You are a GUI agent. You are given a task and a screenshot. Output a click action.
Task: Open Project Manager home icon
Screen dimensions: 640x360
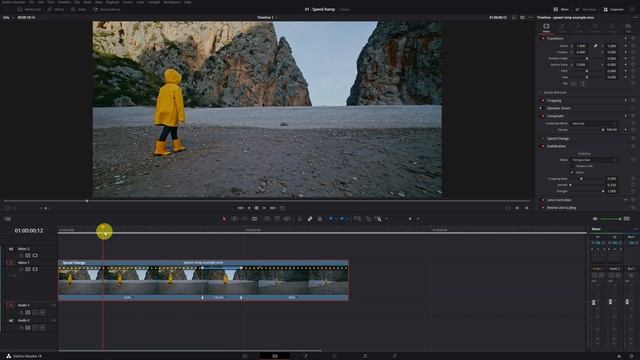pos(619,356)
